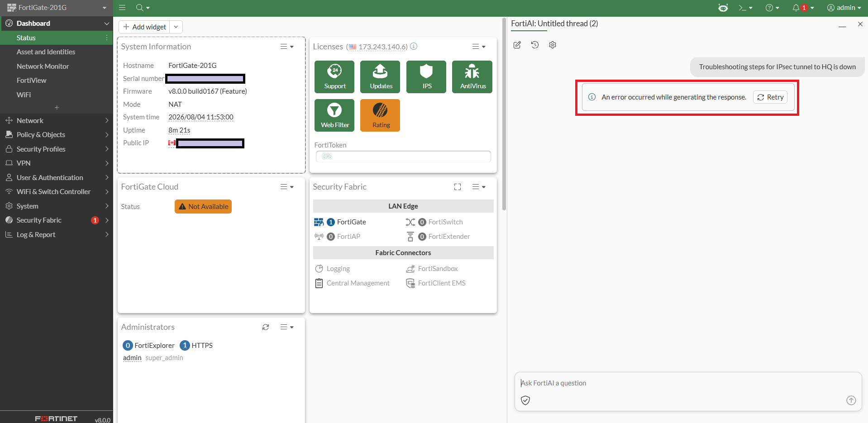This screenshot has height=423, width=868.
Task: Open Administrators widget menu
Action: (x=287, y=327)
